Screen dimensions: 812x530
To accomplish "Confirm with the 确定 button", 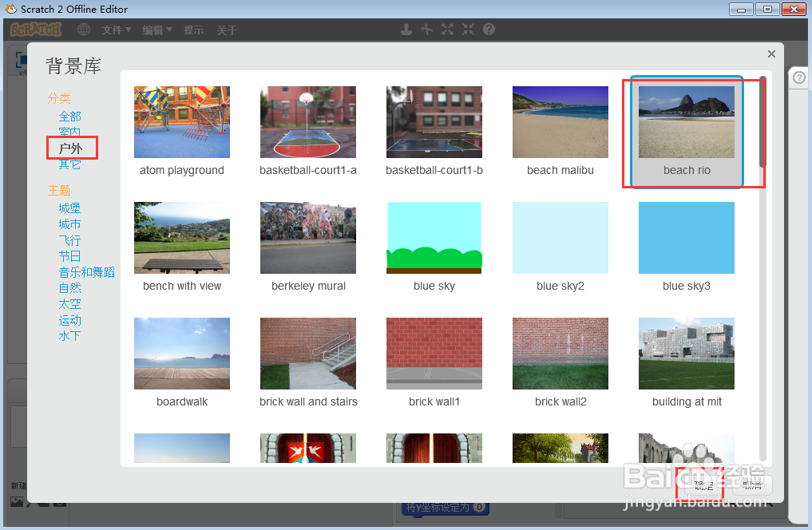I will 703,485.
